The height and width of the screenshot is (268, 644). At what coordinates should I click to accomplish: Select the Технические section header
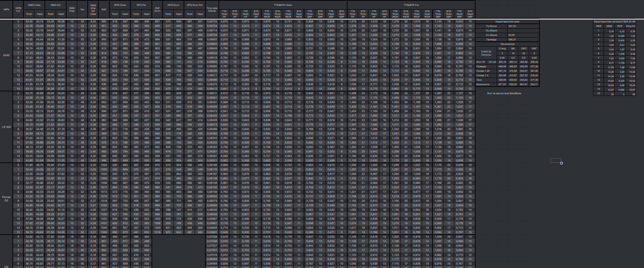507,44
